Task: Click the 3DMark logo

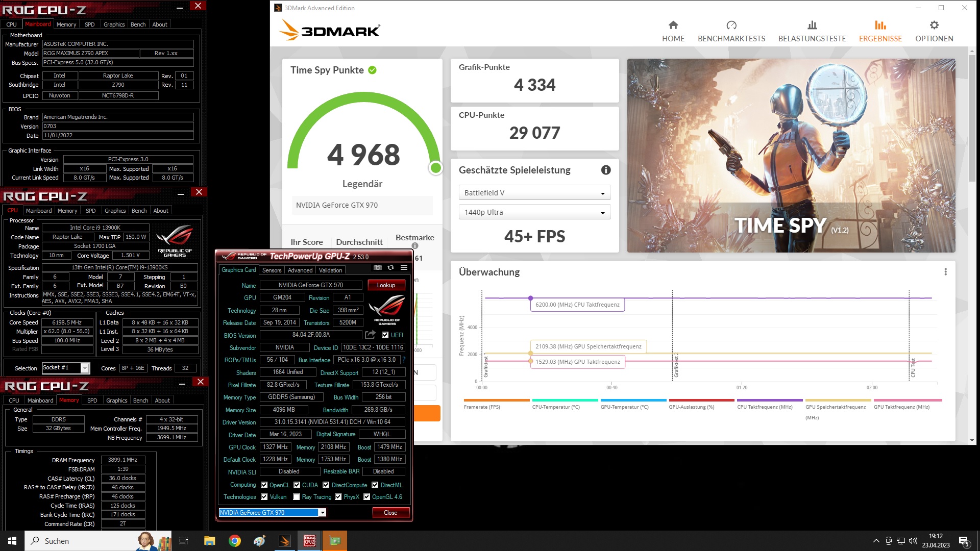Action: point(330,31)
